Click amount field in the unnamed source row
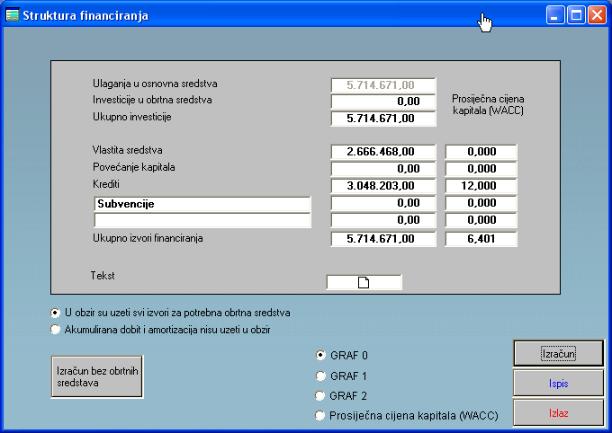Viewport: 612px width, 433px height. (x=383, y=220)
